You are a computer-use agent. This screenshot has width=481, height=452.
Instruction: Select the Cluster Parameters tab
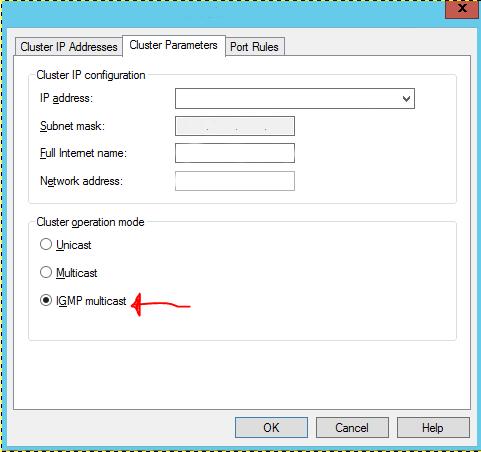click(x=174, y=45)
